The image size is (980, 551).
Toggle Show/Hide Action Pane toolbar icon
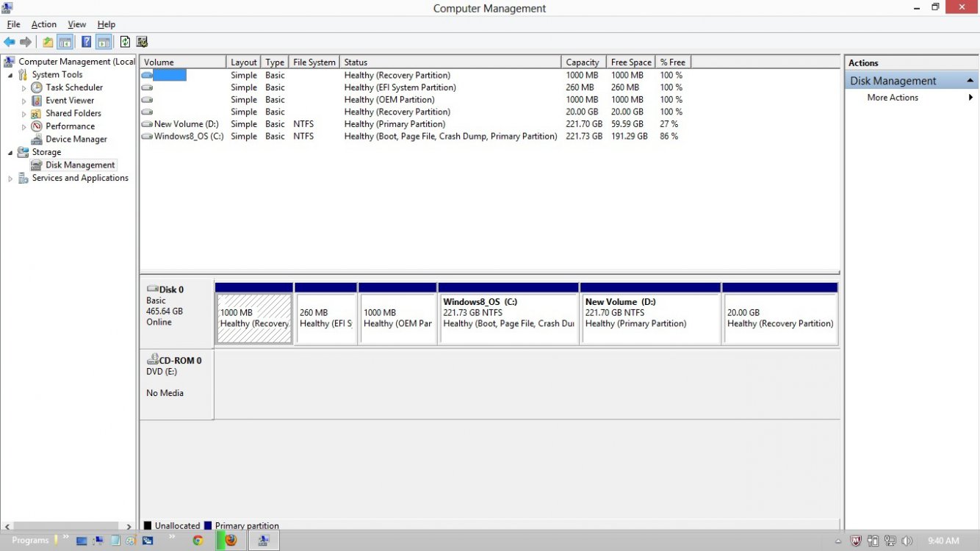pyautogui.click(x=104, y=42)
